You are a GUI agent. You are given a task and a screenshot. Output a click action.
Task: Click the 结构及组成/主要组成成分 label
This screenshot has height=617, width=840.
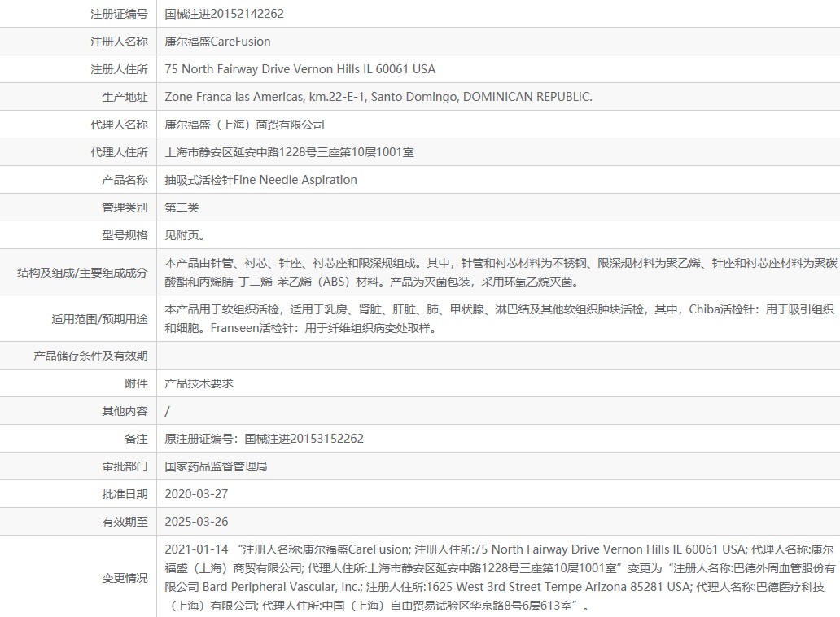[x=82, y=273]
